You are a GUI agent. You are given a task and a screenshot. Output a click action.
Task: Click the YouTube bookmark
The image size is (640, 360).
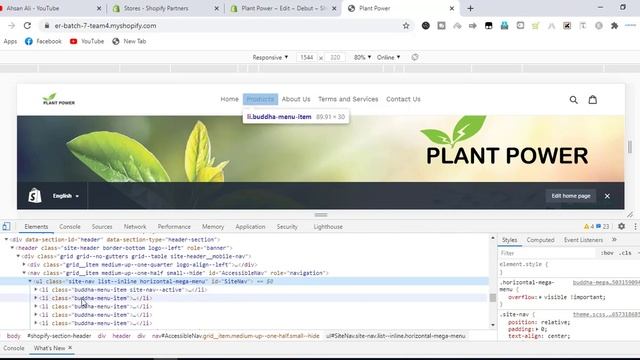pos(87,41)
